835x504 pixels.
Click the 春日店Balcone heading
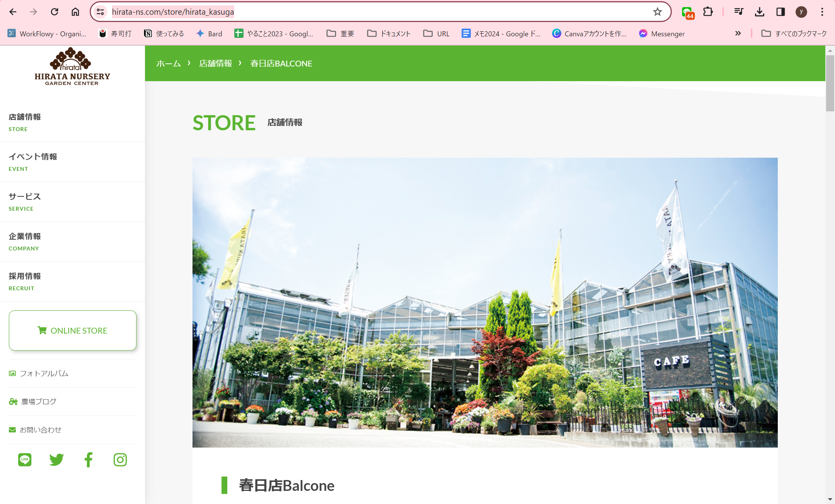[x=286, y=485]
